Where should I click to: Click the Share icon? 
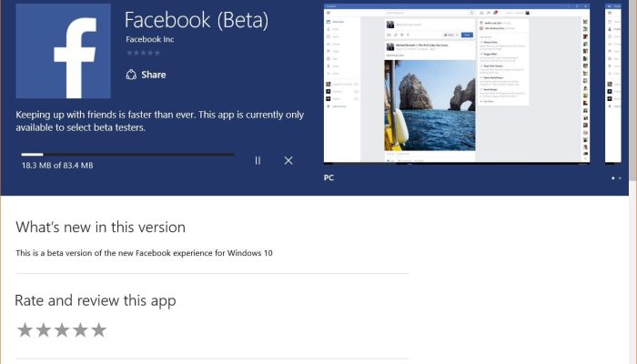pos(130,75)
